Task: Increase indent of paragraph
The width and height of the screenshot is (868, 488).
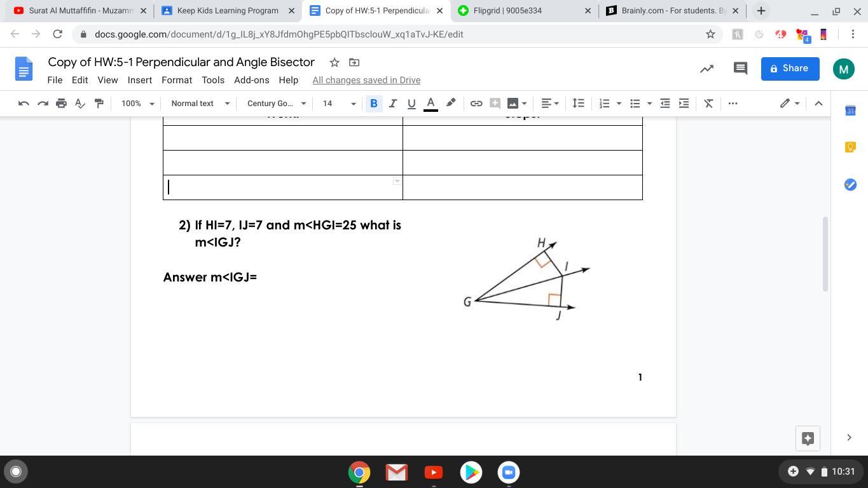Action: 684,104
